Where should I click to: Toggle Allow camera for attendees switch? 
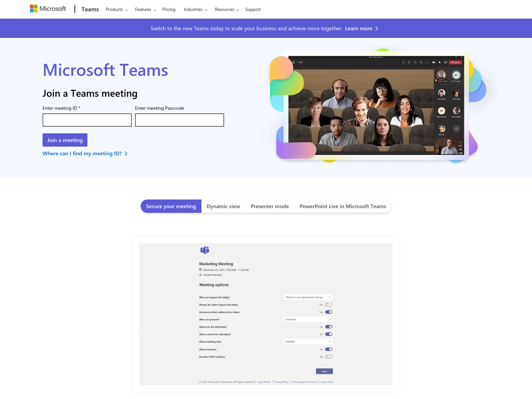pyautogui.click(x=329, y=334)
